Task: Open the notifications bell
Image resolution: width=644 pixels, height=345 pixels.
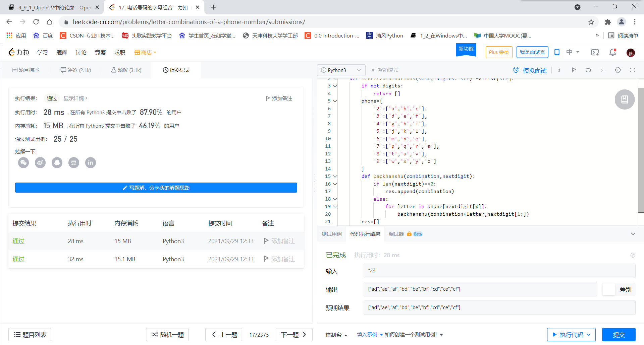Action: coord(612,52)
